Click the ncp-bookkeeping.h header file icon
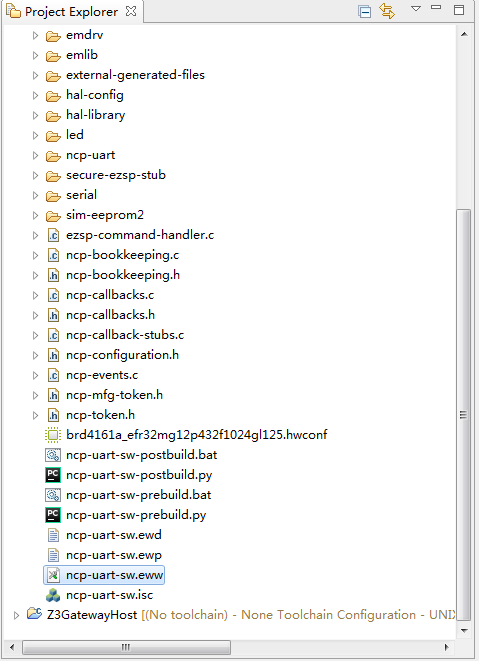 point(53,275)
